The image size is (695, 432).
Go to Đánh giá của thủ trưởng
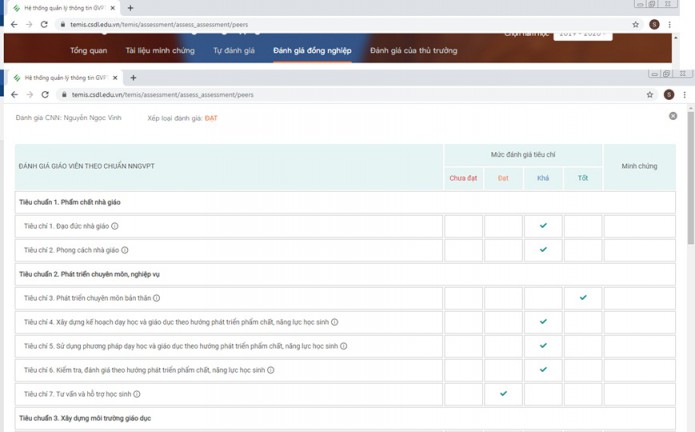[413, 49]
